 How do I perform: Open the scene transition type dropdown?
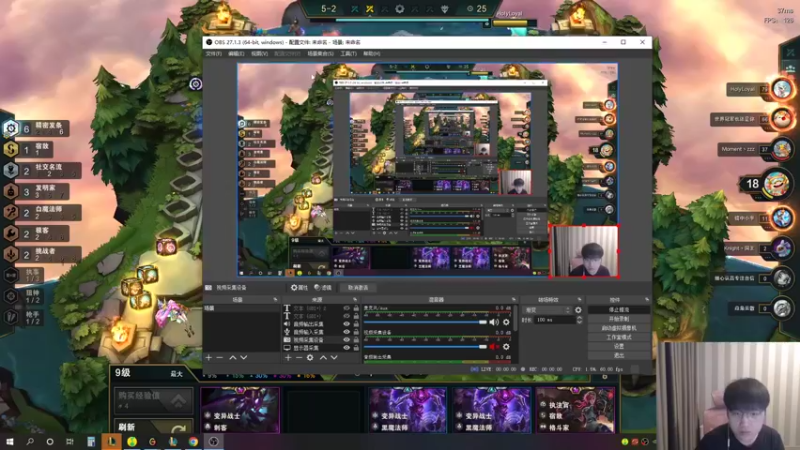point(547,310)
